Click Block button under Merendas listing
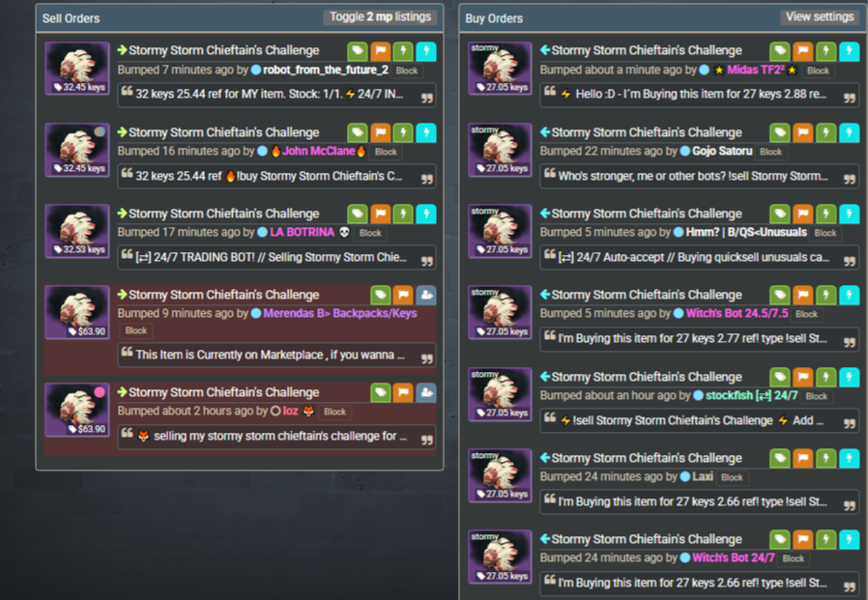This screenshot has width=868, height=600. tap(135, 331)
